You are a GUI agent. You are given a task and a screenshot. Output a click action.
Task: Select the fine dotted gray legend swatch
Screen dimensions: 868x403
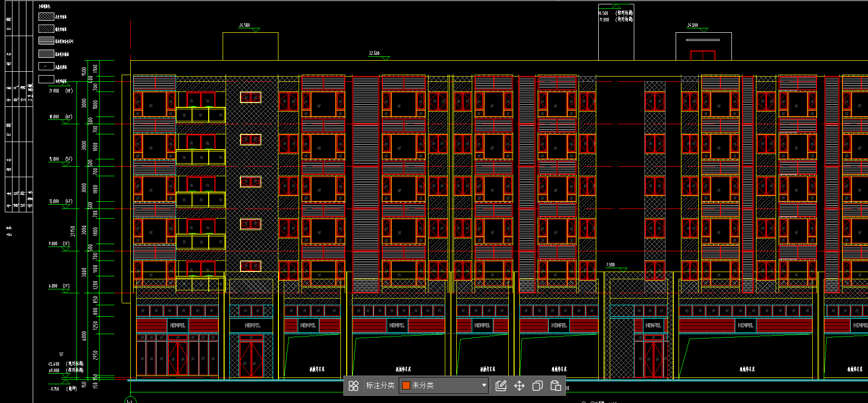46,53
